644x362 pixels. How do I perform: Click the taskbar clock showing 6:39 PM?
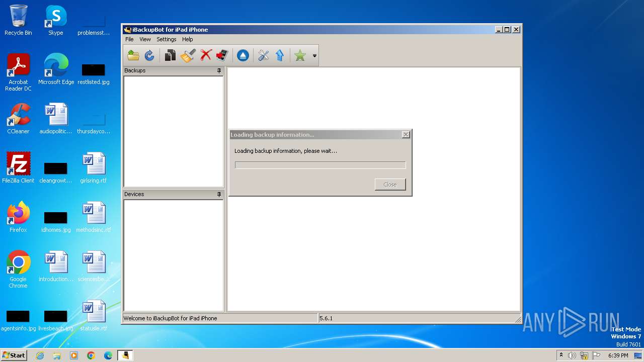click(618, 355)
